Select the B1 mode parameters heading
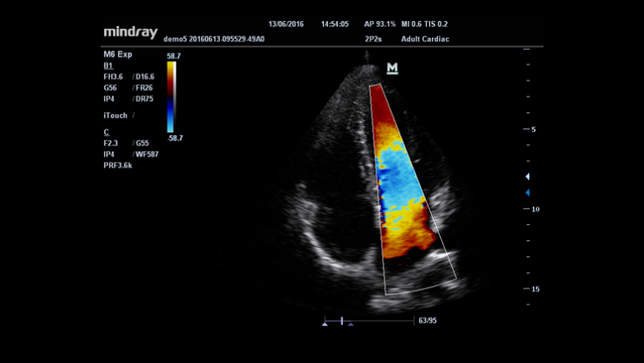 coord(107,65)
